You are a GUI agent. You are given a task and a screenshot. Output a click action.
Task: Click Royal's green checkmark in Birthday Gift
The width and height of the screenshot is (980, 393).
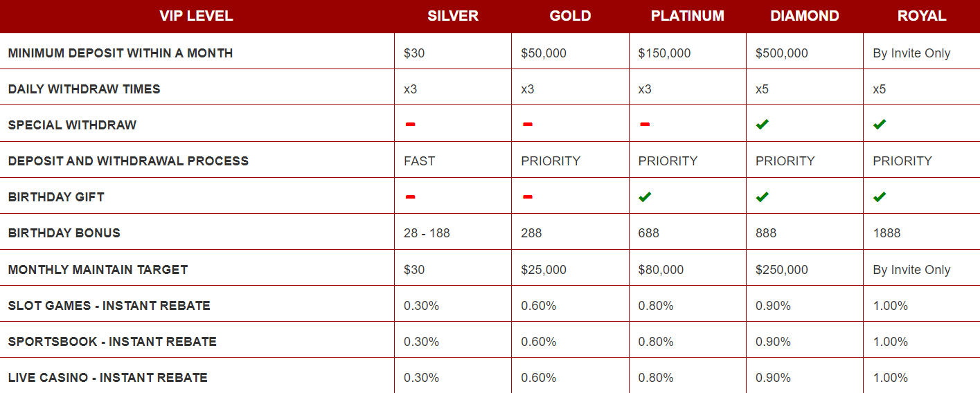(880, 196)
